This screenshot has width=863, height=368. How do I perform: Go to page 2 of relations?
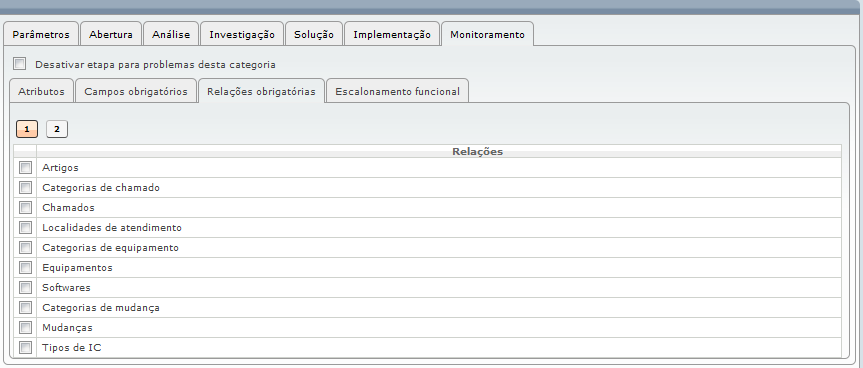57,129
